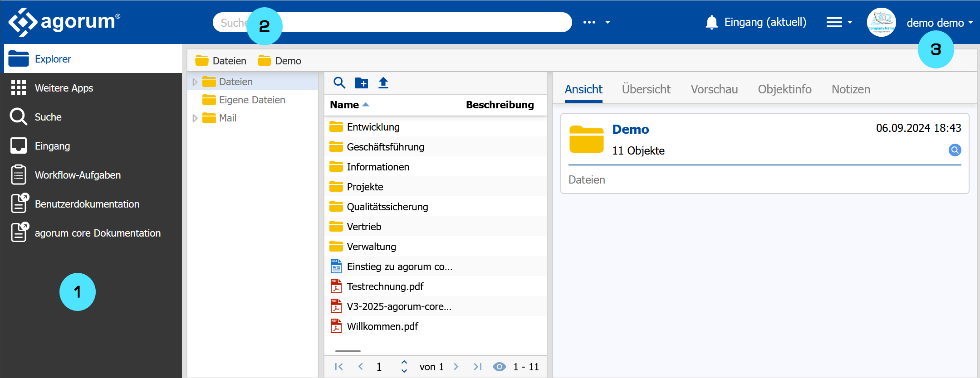Screen dimensions: 980x378
Task: Click the PDF icon of Testrechnung.pdf
Action: click(x=336, y=286)
